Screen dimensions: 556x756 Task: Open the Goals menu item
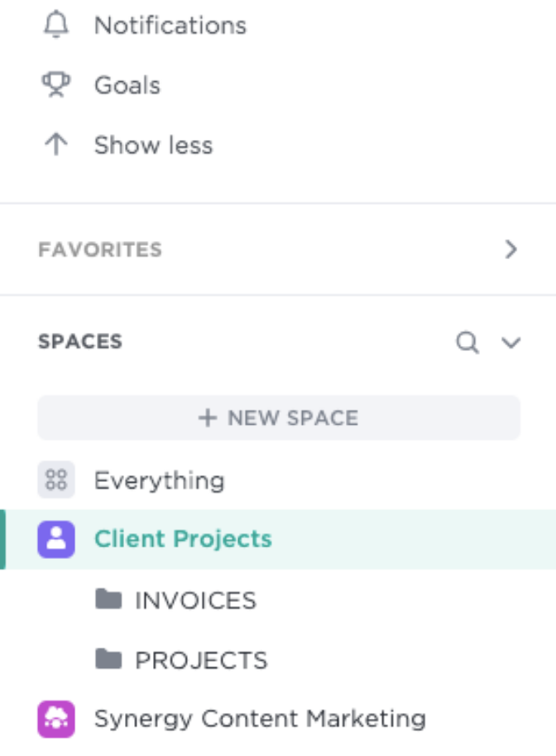(x=127, y=85)
